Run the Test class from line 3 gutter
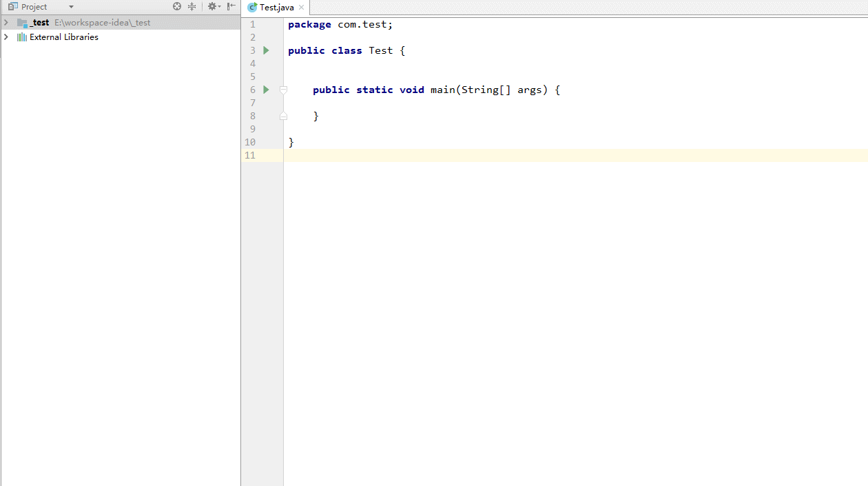The width and height of the screenshot is (868, 486). pos(267,50)
